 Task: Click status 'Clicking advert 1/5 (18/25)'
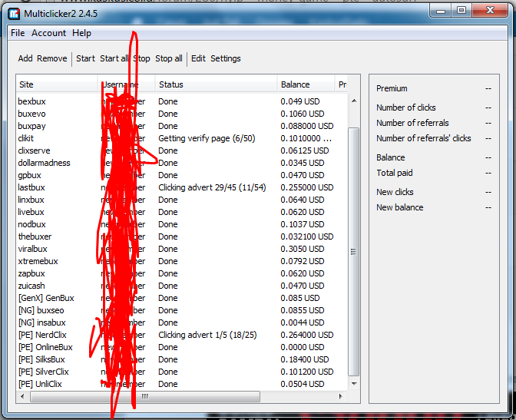(x=207, y=335)
